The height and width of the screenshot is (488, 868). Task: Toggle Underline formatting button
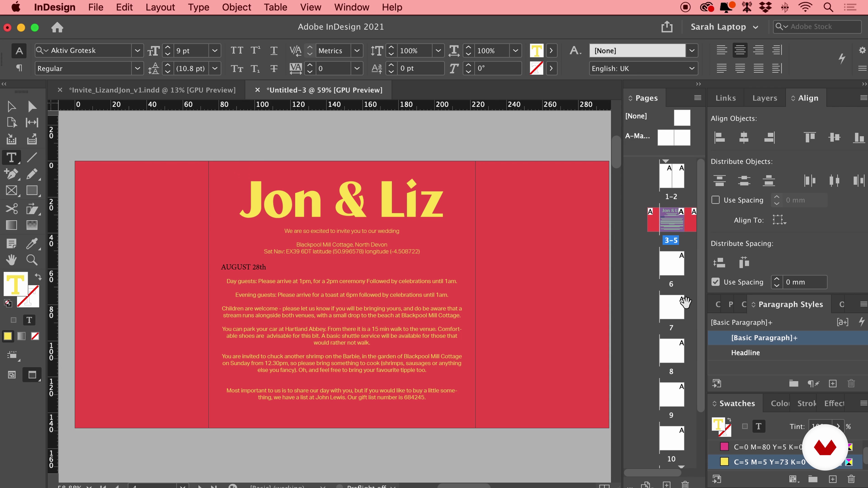click(274, 51)
